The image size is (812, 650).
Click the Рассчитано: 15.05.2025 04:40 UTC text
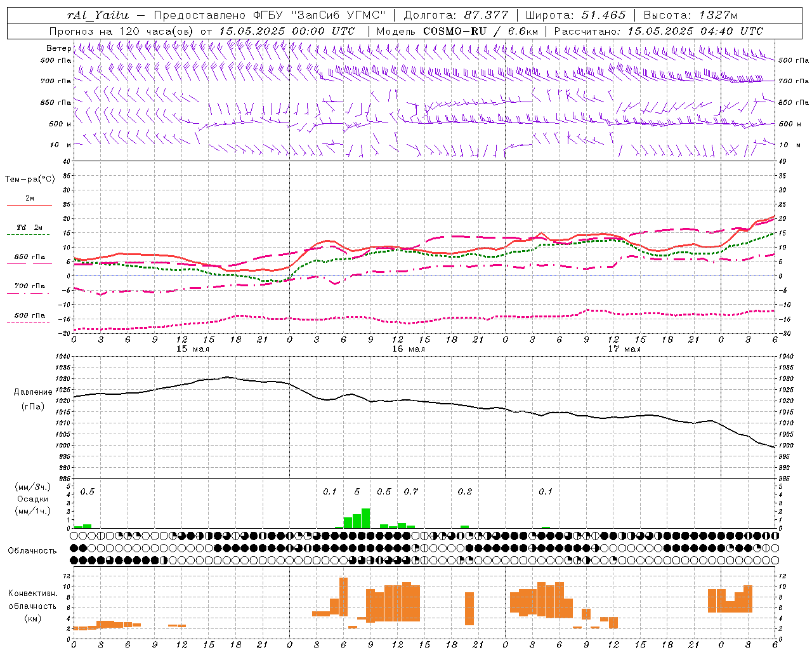click(658, 31)
